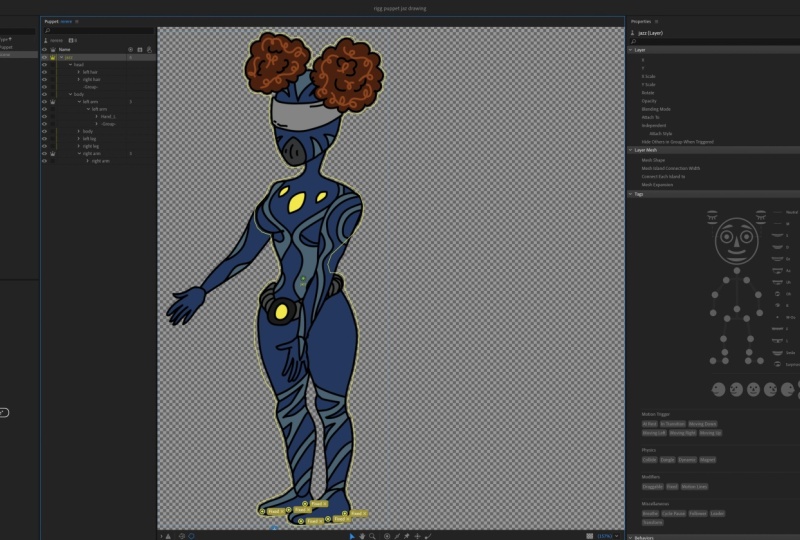Collapse the Layer Mesh section in Properties

point(631,150)
